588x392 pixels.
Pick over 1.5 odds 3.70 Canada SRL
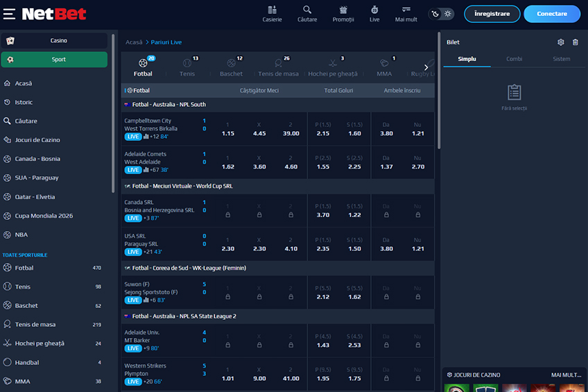(x=323, y=211)
